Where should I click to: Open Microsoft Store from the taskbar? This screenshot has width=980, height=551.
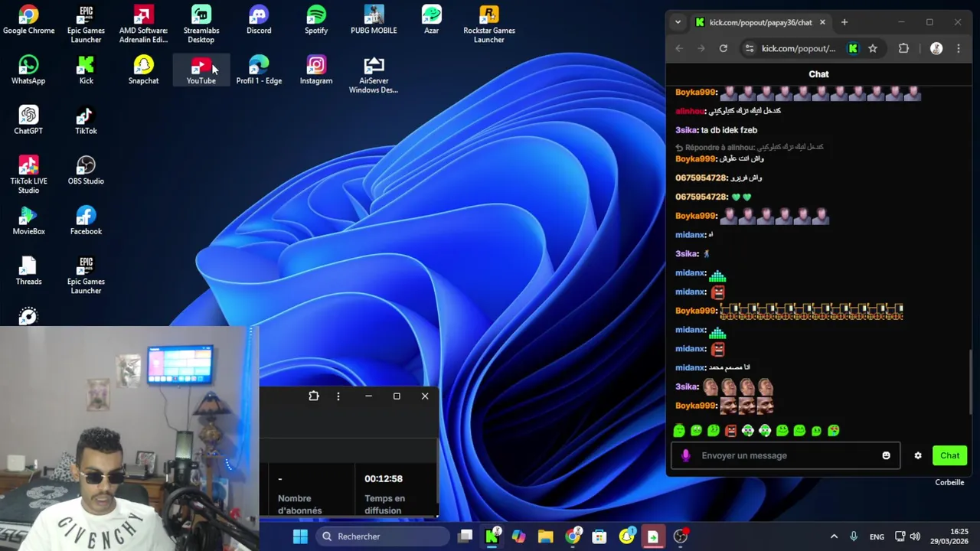[599, 536]
